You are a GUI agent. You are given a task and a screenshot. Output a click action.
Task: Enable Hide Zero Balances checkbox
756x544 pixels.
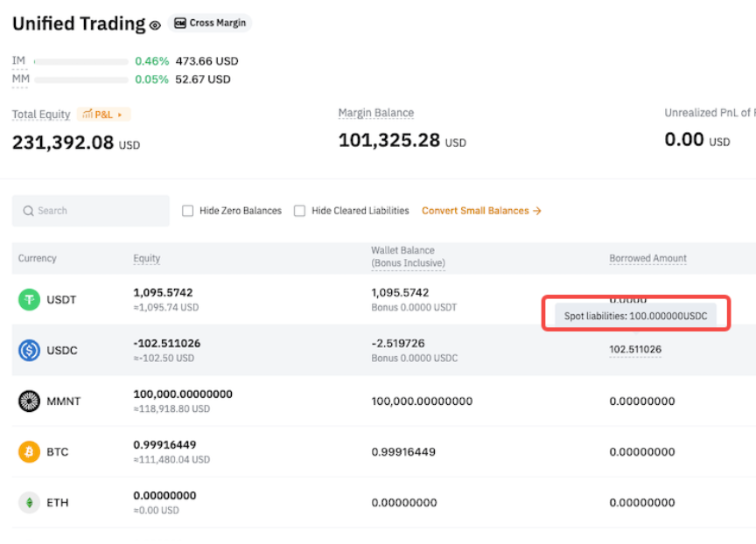(187, 211)
